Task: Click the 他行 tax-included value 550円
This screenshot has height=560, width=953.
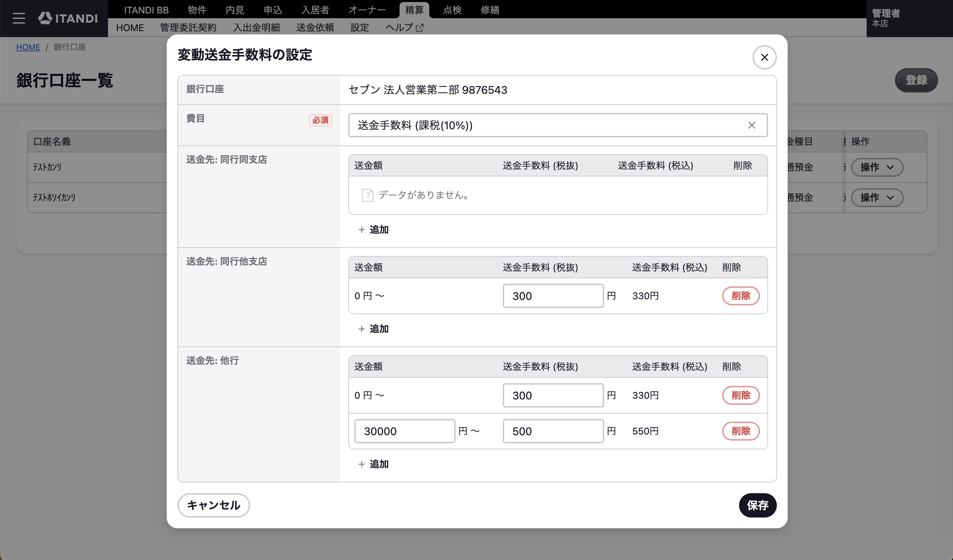Action: point(646,431)
